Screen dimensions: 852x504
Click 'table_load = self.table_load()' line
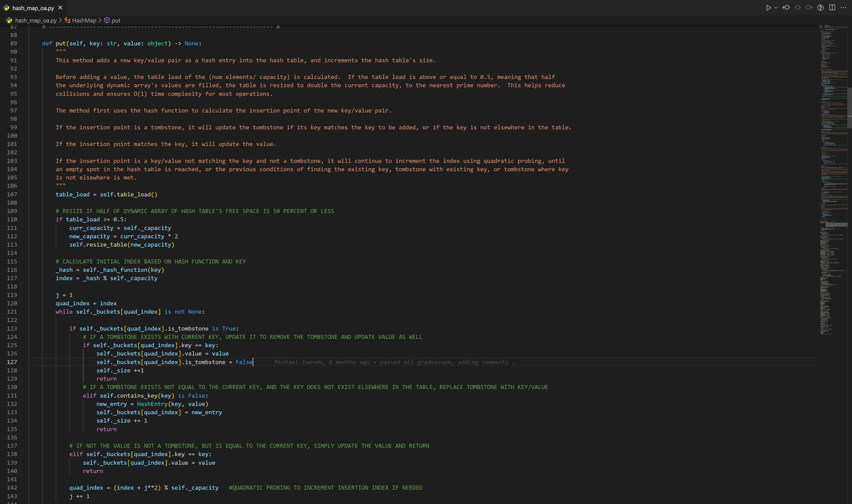(x=106, y=194)
